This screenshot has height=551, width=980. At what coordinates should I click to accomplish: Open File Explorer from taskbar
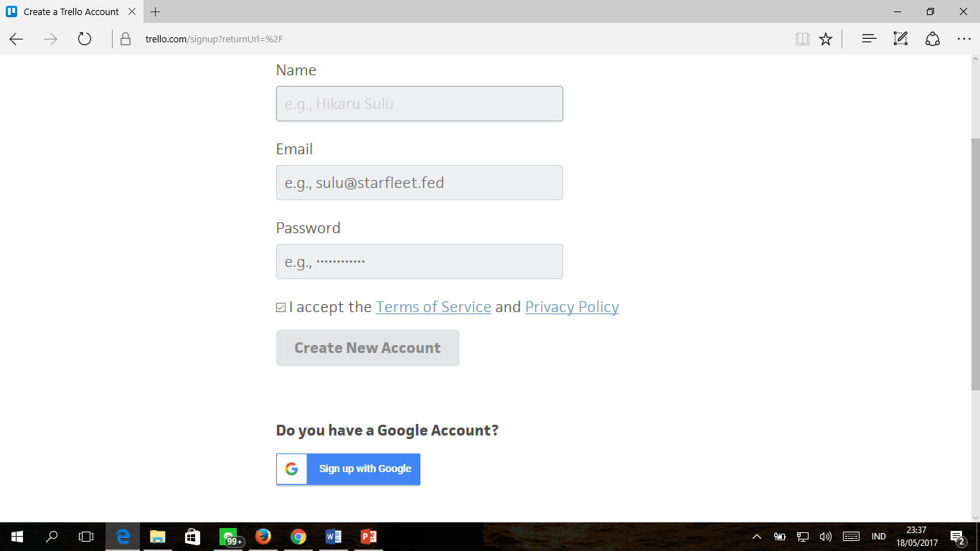(158, 537)
